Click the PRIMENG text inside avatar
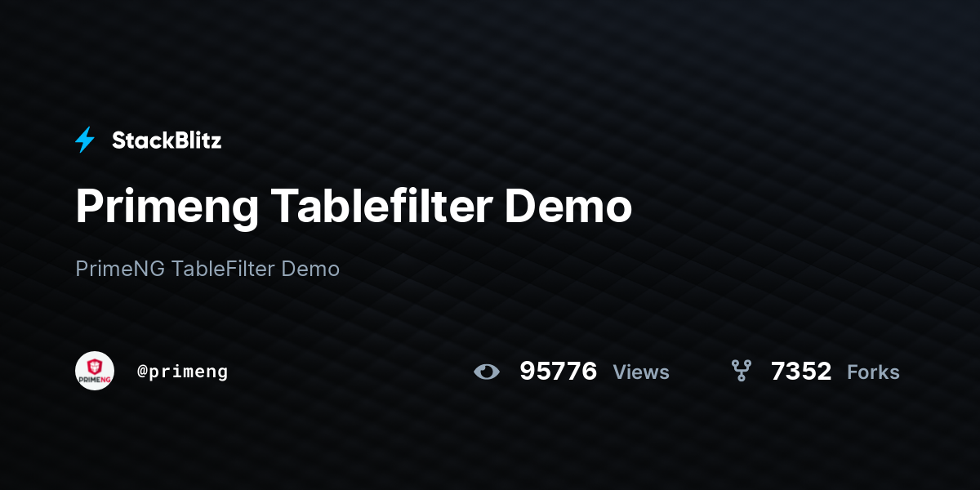The width and height of the screenshot is (980, 490). (95, 380)
